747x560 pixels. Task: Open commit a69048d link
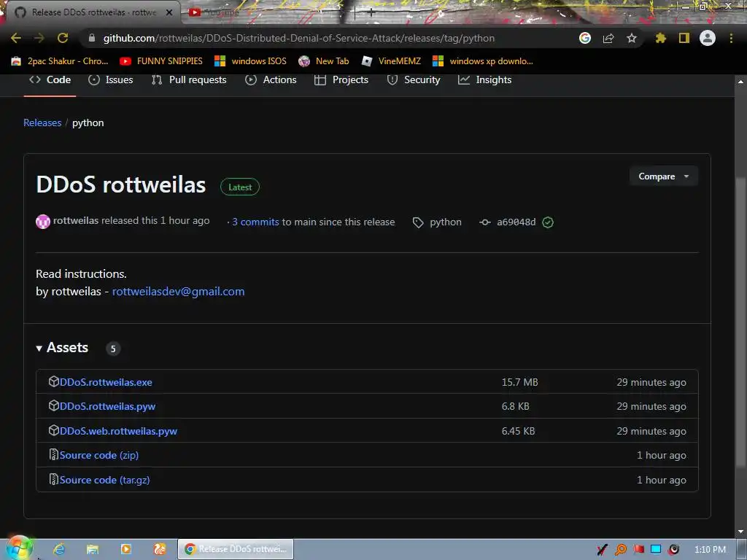pyautogui.click(x=516, y=222)
